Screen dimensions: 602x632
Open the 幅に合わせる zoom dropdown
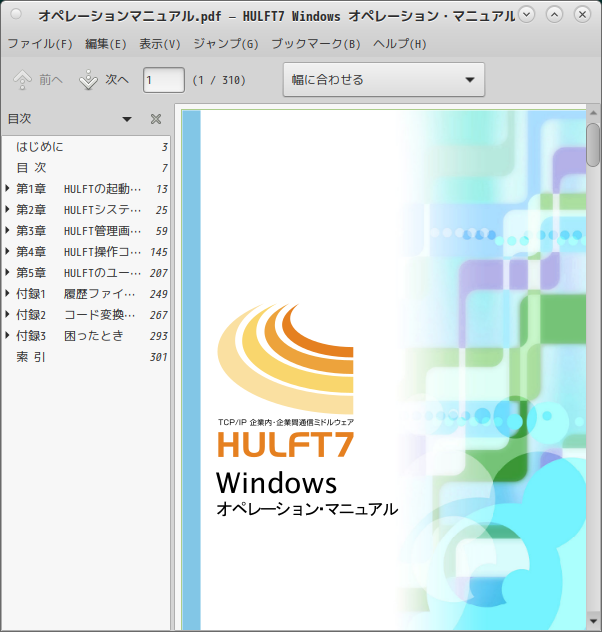(384, 79)
